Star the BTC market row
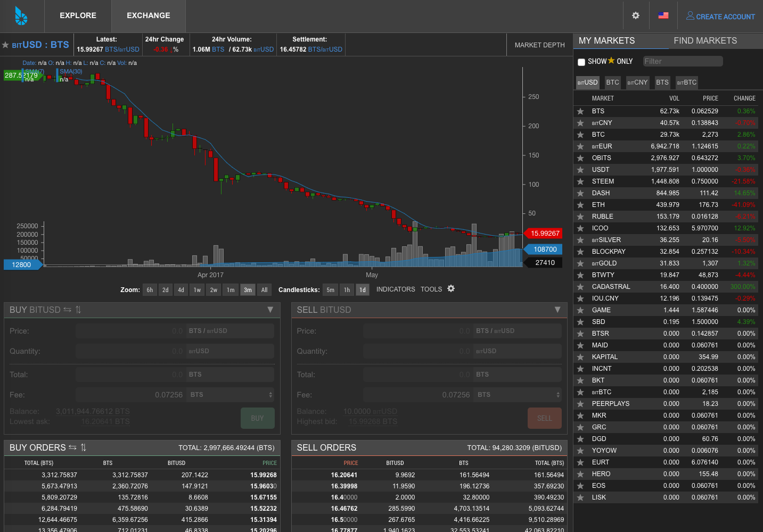This screenshot has height=532, width=763. [580, 135]
